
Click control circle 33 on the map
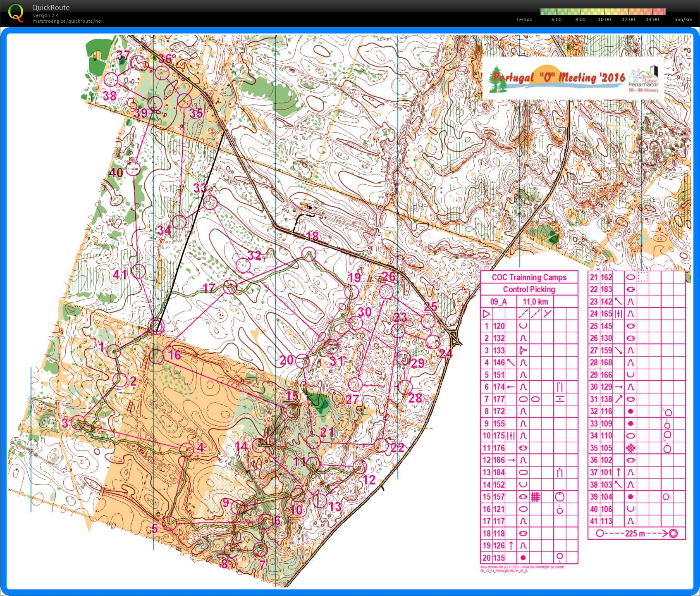pyautogui.click(x=210, y=203)
